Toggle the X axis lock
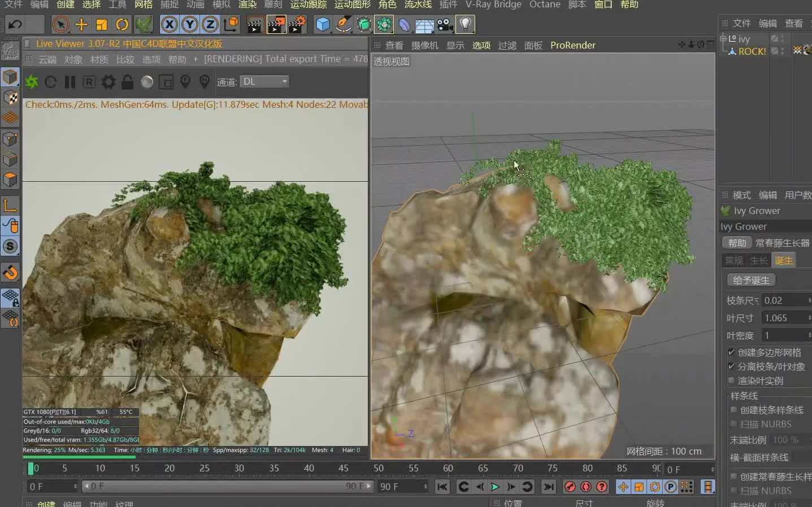Viewport: 812px width, 507px height. [169, 24]
